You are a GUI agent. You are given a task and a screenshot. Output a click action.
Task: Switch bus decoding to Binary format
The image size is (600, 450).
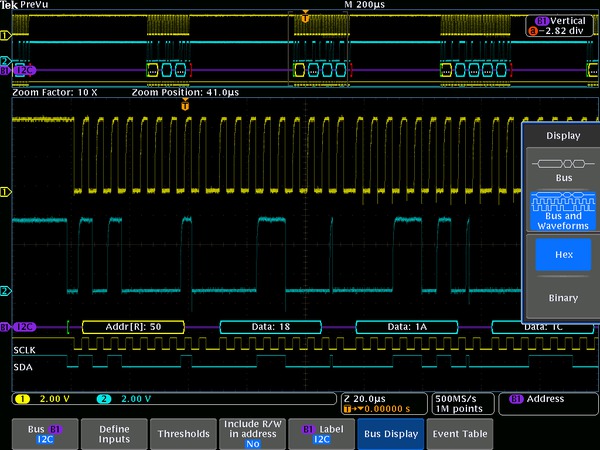click(x=563, y=298)
